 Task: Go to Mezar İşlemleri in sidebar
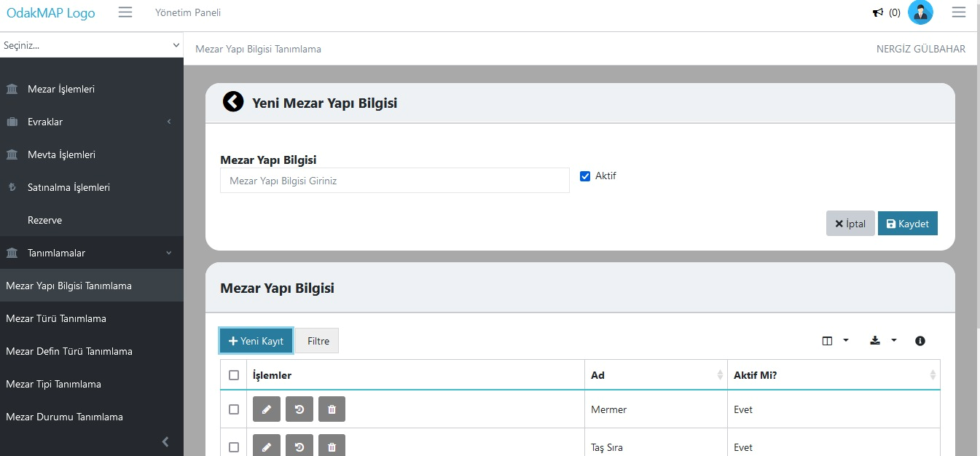click(x=61, y=89)
